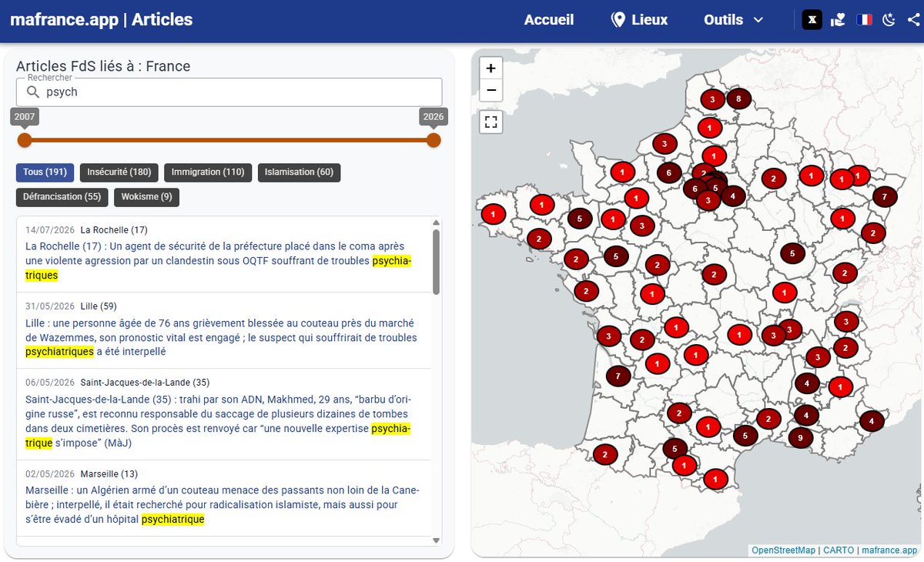Expand the Outils dropdown menu
This screenshot has height=562, width=924.
pyautogui.click(x=733, y=20)
